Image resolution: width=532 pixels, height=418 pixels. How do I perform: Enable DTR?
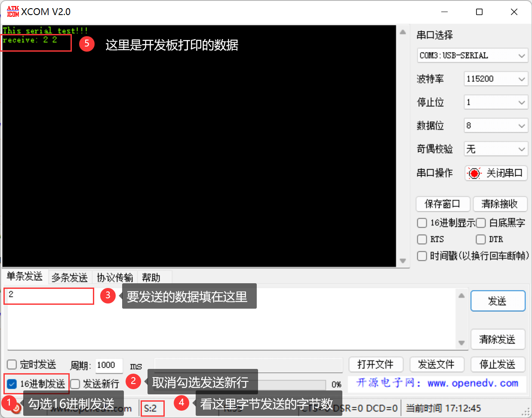(480, 239)
